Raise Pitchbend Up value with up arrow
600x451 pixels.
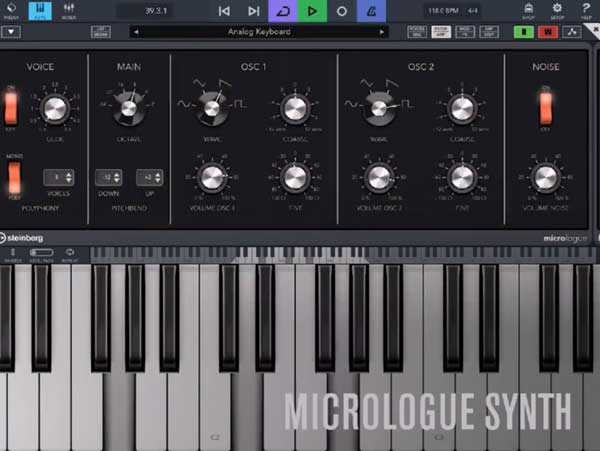click(158, 174)
